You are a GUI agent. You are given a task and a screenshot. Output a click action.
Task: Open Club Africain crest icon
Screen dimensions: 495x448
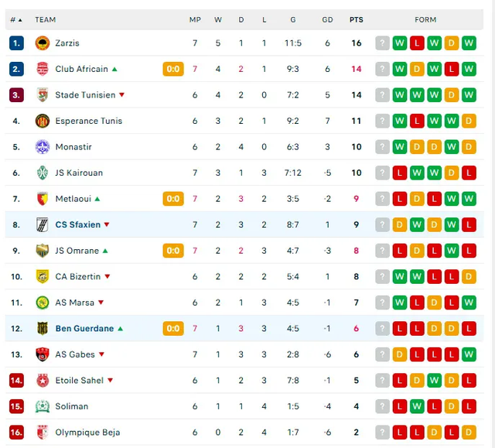[43, 69]
